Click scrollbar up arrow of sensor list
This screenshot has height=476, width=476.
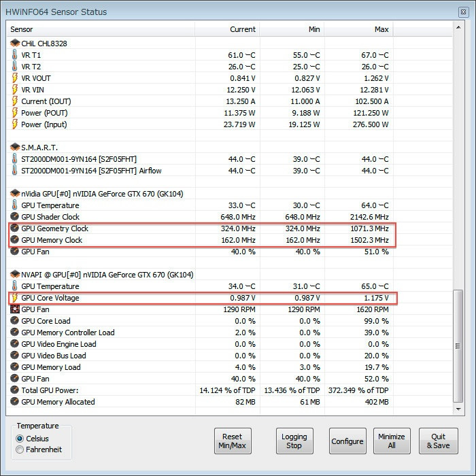pyautogui.click(x=458, y=28)
